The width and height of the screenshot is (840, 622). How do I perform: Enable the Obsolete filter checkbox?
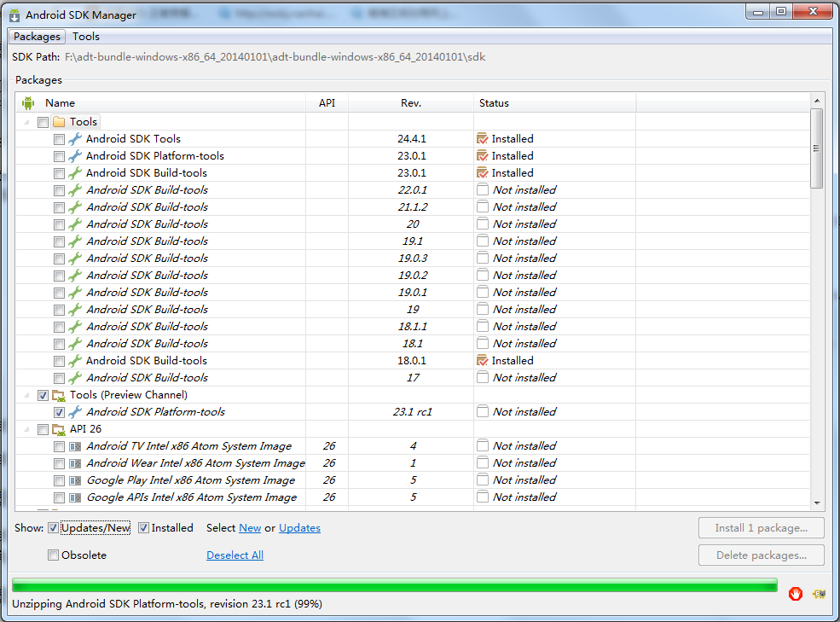tap(53, 555)
